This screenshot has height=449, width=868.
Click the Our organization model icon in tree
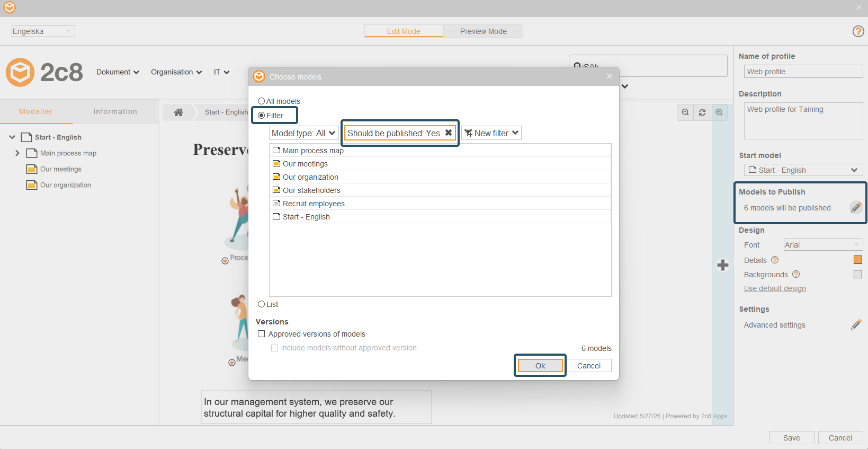32,185
